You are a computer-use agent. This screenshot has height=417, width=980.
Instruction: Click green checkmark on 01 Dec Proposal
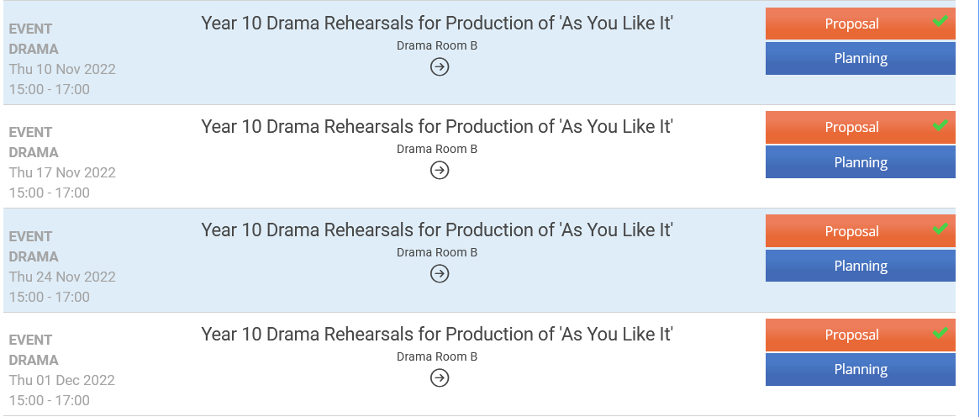(x=940, y=333)
